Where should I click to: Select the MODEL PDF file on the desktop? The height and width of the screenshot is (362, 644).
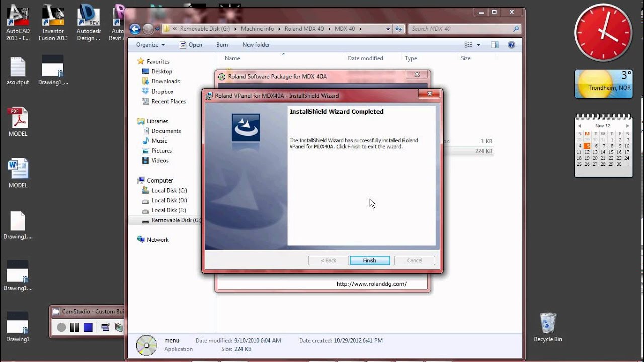[x=18, y=122]
